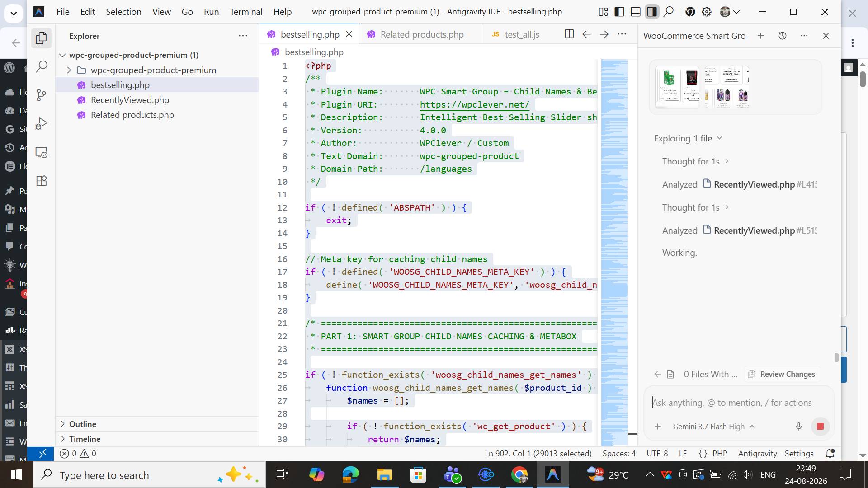Open Run and Debug view icon
Image resolution: width=868 pixels, height=488 pixels.
tap(42, 124)
